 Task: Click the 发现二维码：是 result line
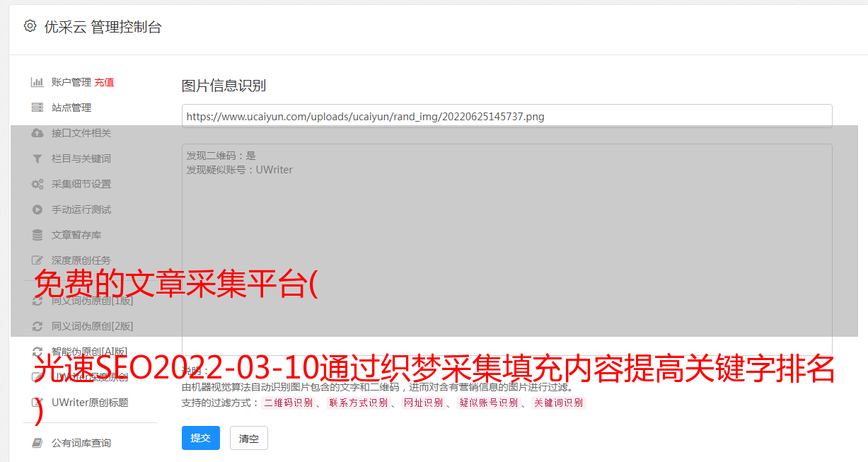221,156
